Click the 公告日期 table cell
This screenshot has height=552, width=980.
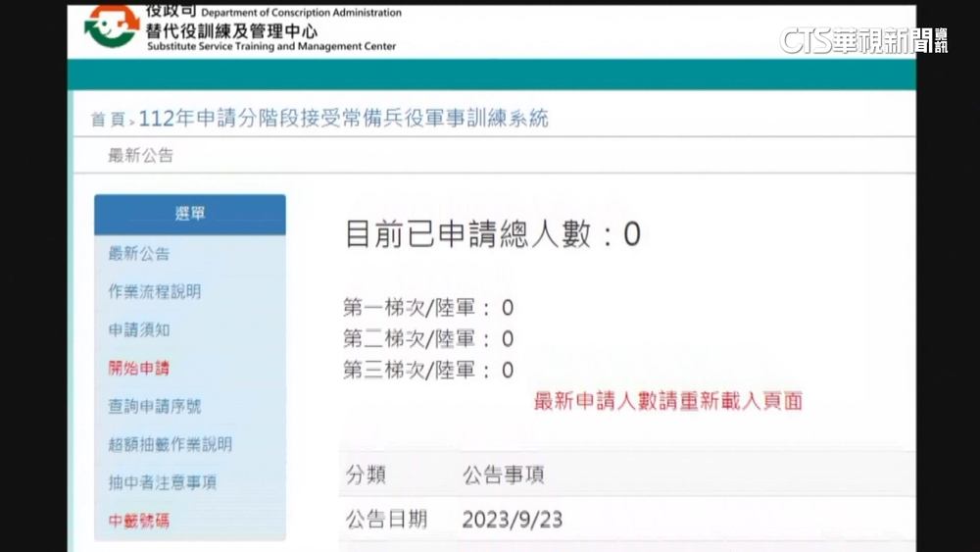tap(387, 520)
